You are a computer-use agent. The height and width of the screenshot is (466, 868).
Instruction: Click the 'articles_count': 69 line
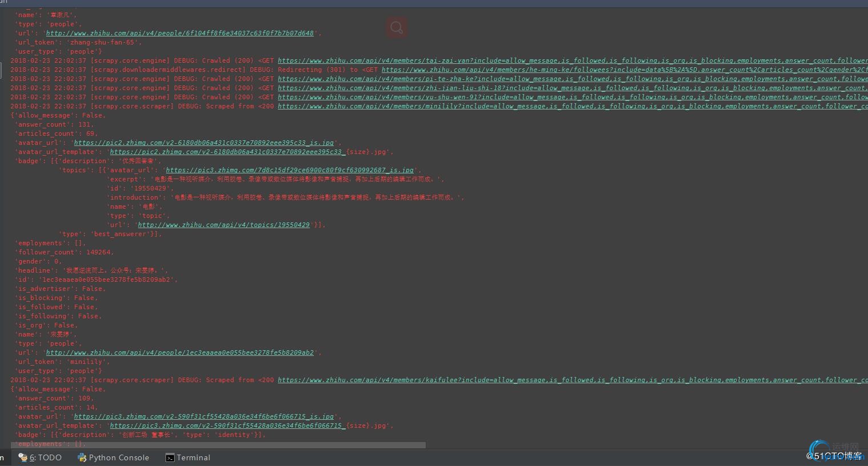[56, 133]
